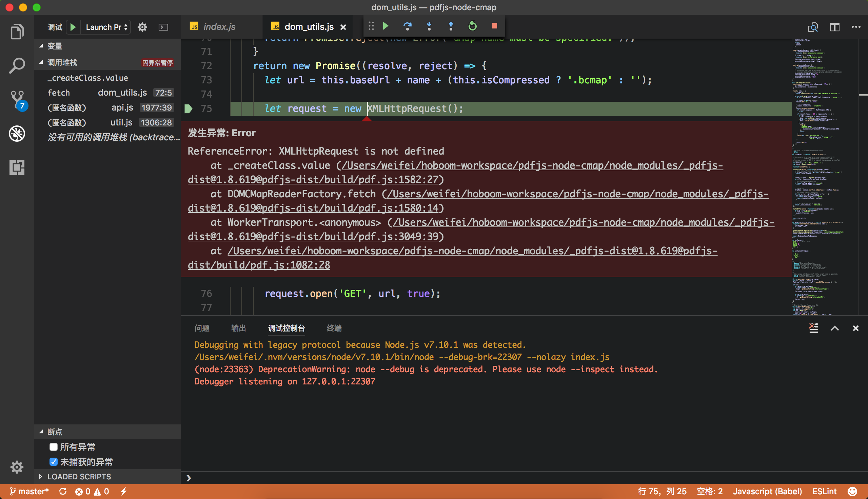The width and height of the screenshot is (868, 499).
Task: Expand the 变量 section
Action: point(107,46)
